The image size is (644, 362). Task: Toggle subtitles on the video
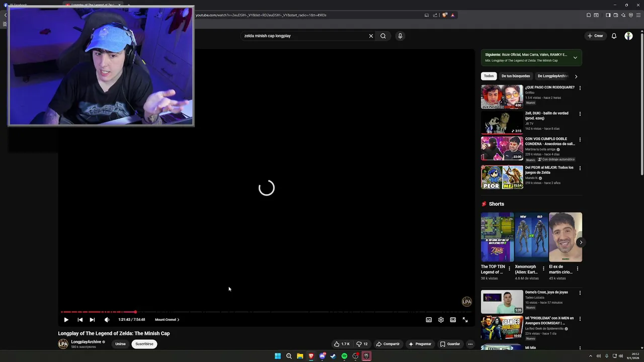pos(429,320)
